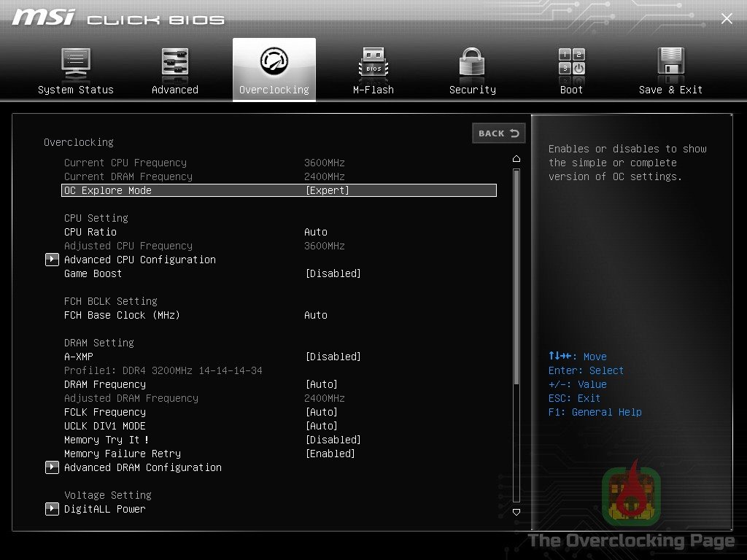
Task: Click F1 General Help link
Action: pos(595,412)
